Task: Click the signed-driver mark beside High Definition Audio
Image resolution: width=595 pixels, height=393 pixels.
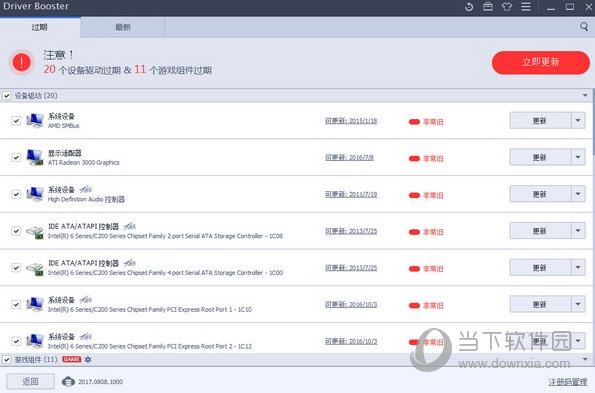Action: click(85, 189)
